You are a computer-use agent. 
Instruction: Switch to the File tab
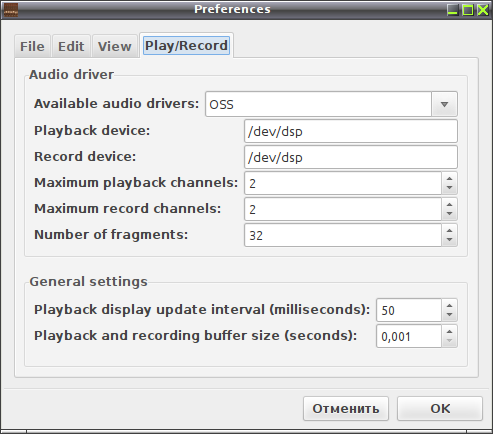32,46
